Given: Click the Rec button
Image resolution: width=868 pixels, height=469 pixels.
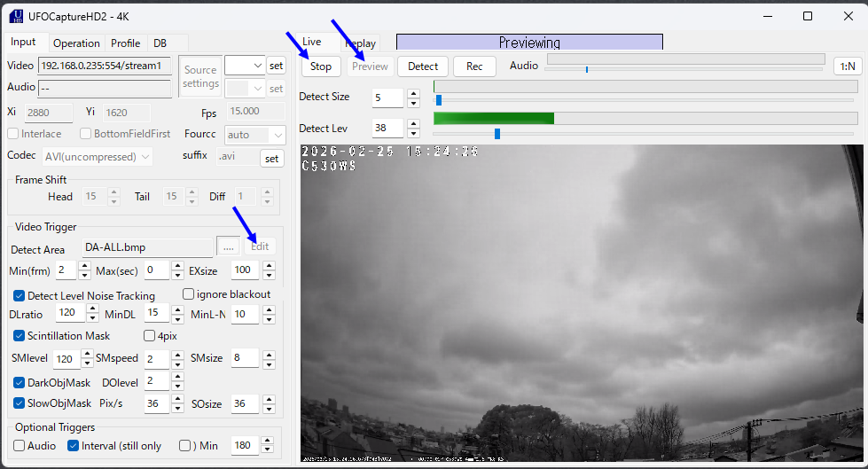Looking at the screenshot, I should coord(474,66).
